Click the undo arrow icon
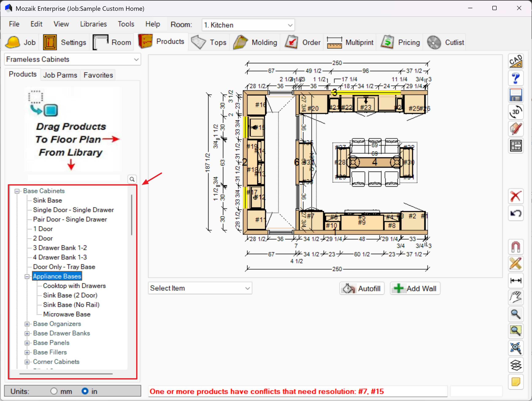The width and height of the screenshot is (532, 401). (x=516, y=213)
